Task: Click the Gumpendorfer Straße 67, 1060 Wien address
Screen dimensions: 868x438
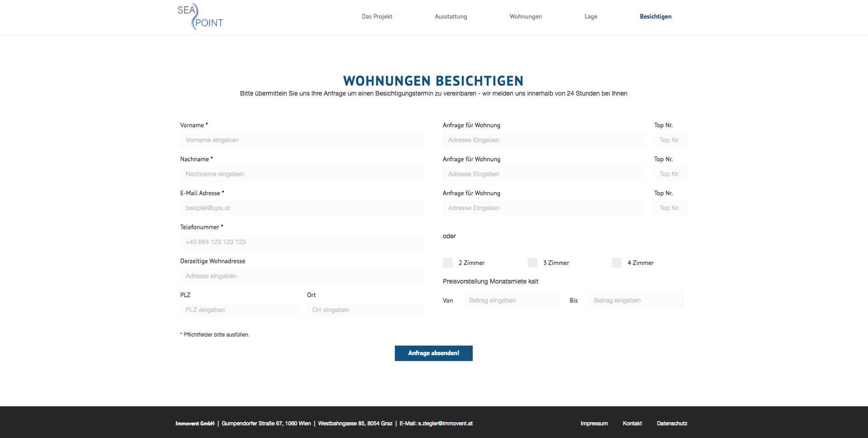Action: click(x=266, y=424)
